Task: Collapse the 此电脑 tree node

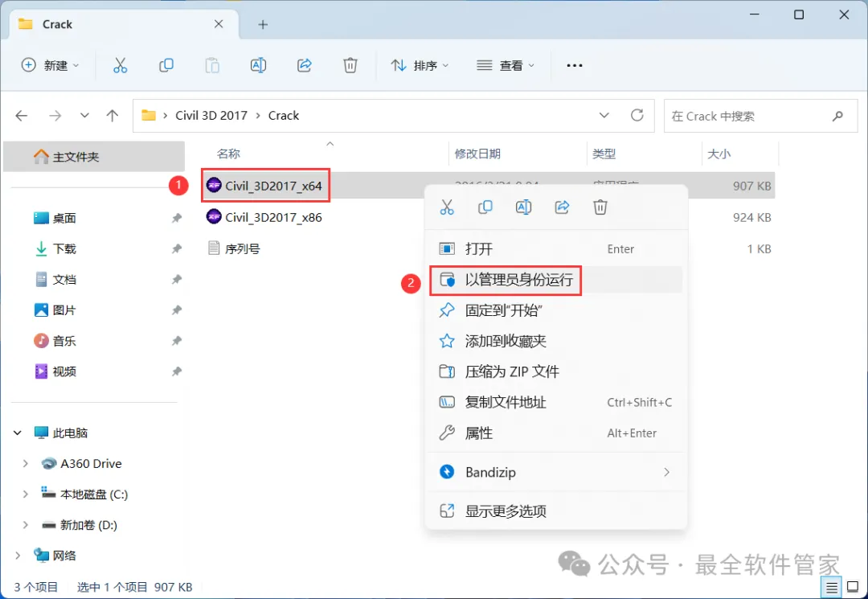Action: point(18,433)
